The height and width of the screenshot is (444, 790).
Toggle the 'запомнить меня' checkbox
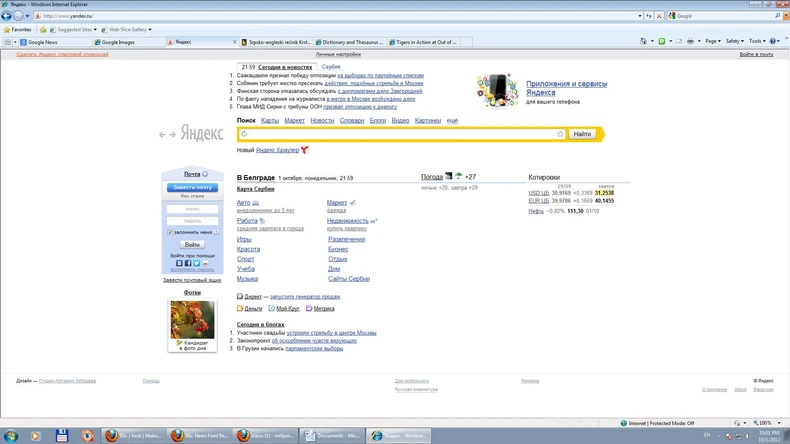click(171, 232)
